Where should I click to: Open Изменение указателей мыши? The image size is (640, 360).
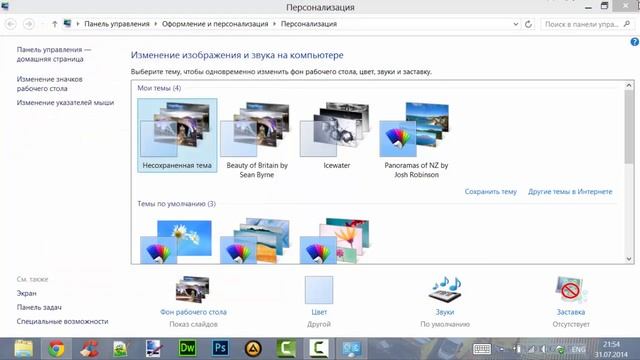[x=65, y=102]
